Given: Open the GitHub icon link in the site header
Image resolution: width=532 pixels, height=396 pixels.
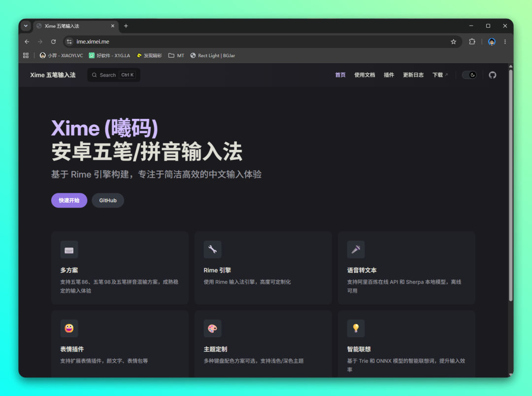Looking at the screenshot, I should pyautogui.click(x=492, y=75).
